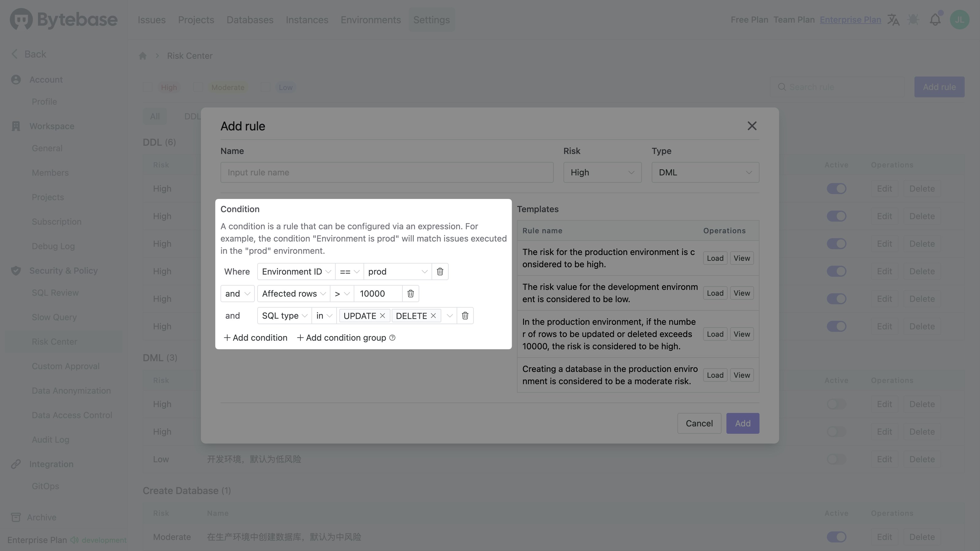980x551 pixels.
Task: Click the condition group help icon
Action: pos(392,338)
